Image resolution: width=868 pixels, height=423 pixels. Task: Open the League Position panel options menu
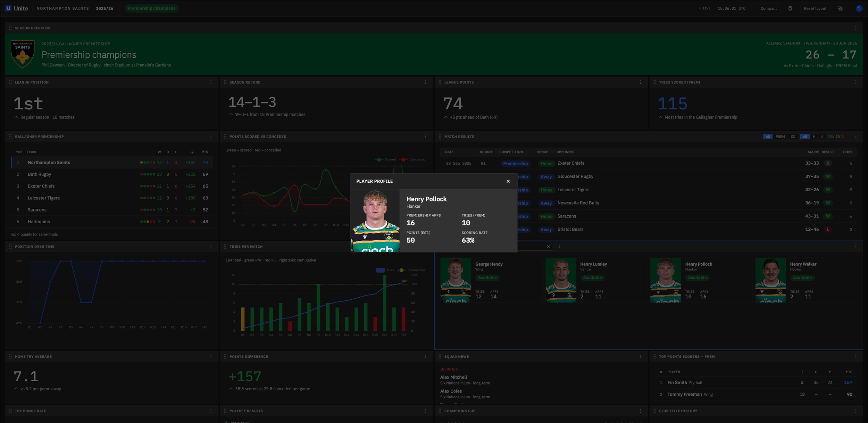tap(211, 82)
